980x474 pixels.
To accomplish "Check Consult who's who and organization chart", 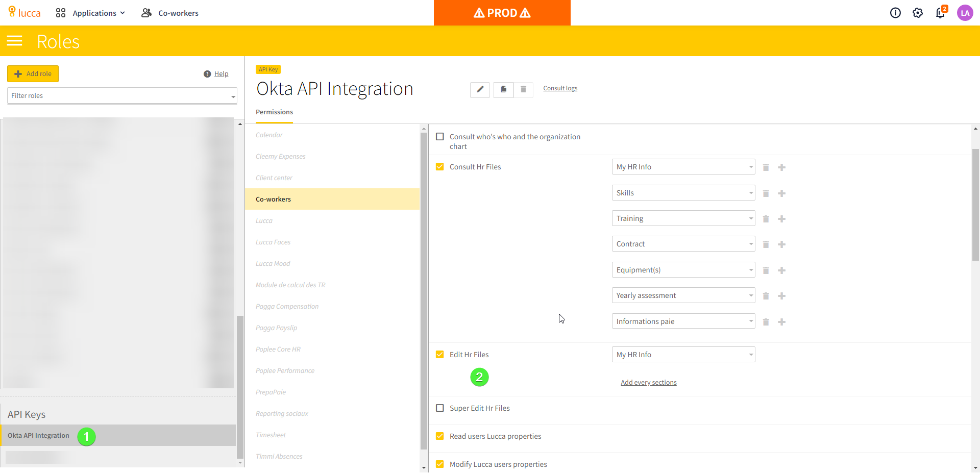I will (440, 137).
